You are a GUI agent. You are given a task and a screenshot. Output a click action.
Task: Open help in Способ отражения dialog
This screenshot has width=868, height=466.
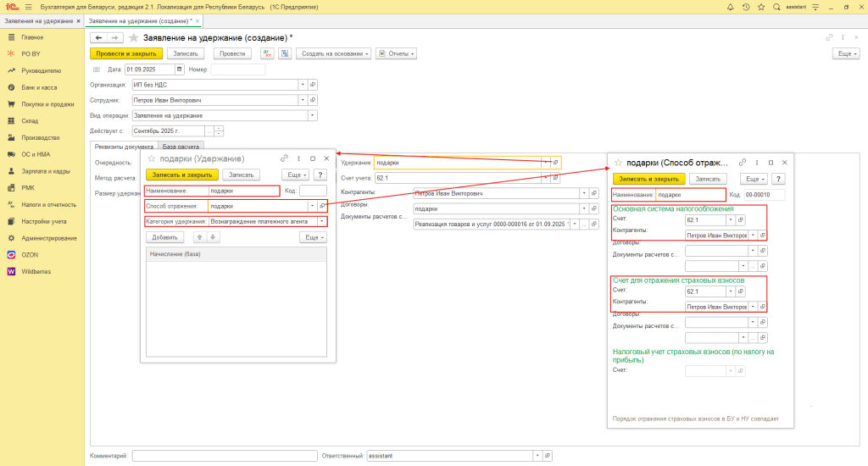coord(778,179)
